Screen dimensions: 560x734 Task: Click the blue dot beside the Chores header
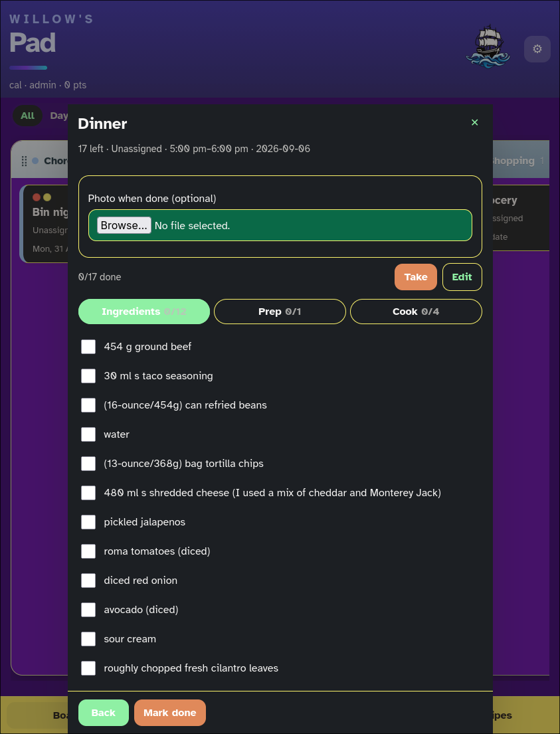[x=35, y=161]
